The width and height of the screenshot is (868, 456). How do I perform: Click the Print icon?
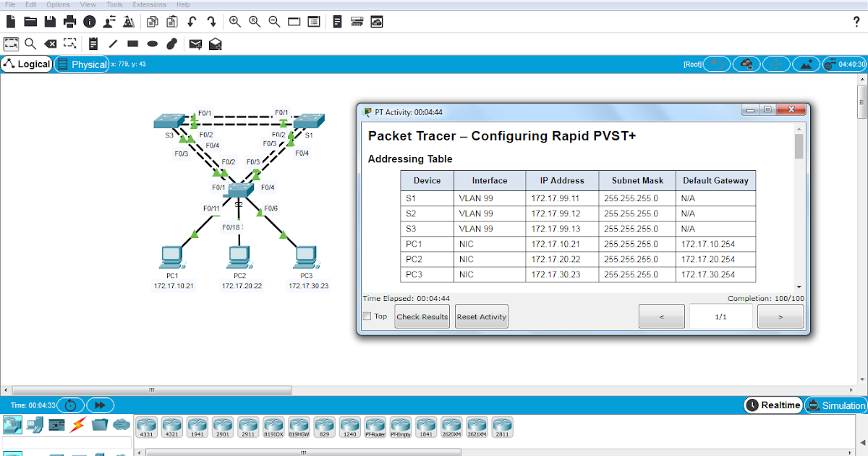point(69,22)
